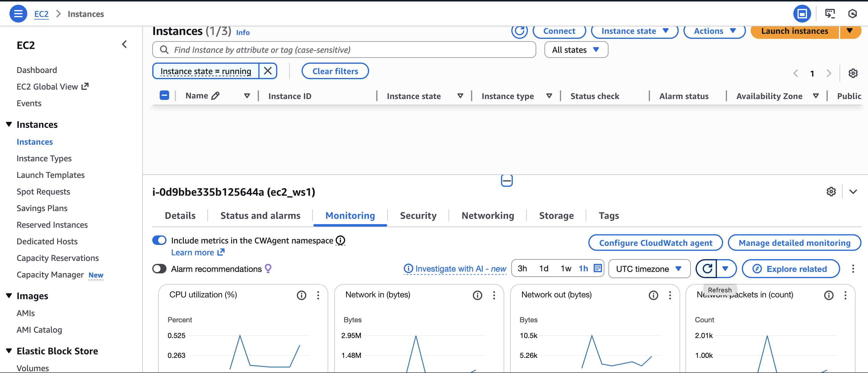The height and width of the screenshot is (373, 868).
Task: Open table preferences gear icon
Action: click(x=853, y=73)
